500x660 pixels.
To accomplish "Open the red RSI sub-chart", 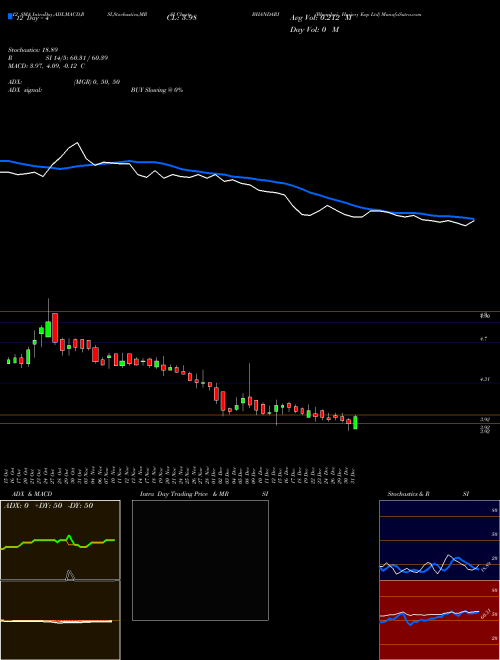I will click(x=439, y=620).
